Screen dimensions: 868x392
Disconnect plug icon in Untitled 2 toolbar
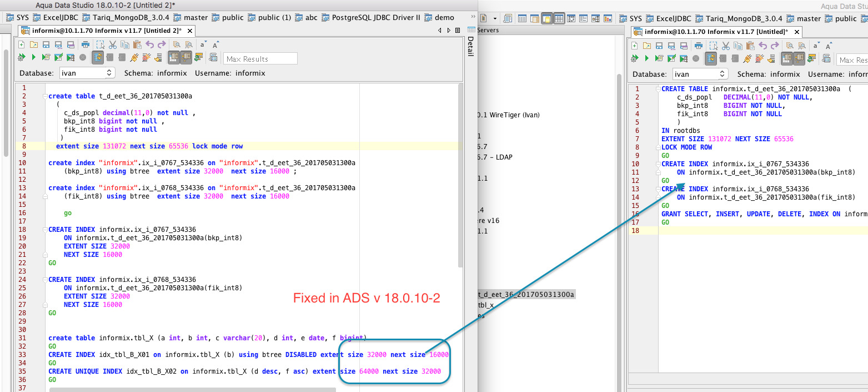click(146, 57)
